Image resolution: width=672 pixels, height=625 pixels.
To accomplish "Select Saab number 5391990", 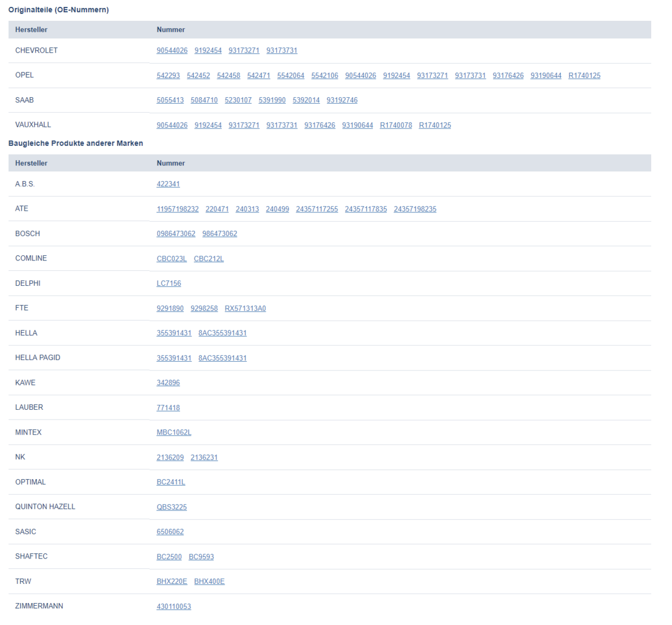I will pyautogui.click(x=271, y=100).
